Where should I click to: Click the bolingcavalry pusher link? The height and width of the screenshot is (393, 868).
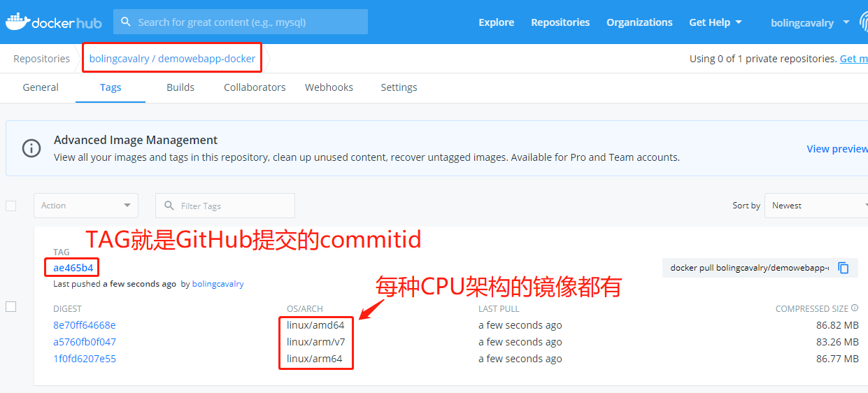218,284
